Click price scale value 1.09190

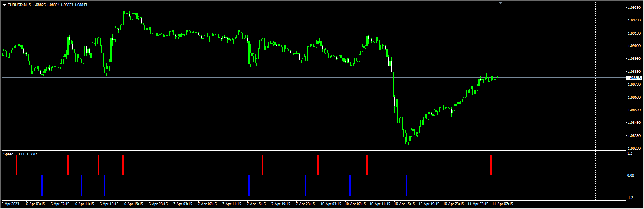click(x=634, y=33)
